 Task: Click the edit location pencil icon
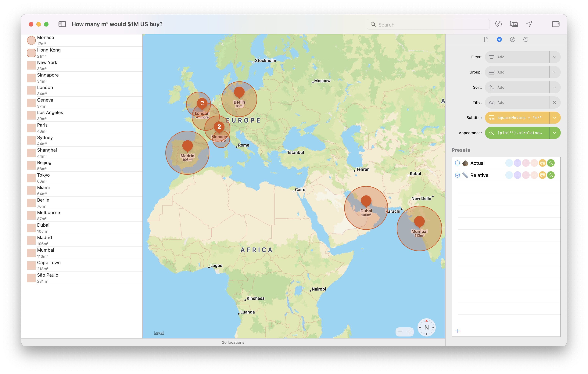pos(498,24)
